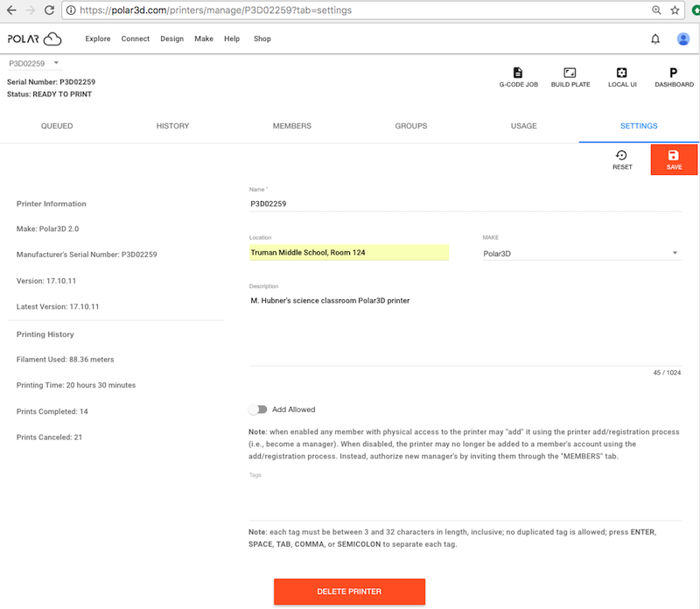Click the DELETE PRINTER button
Image resolution: width=700 pixels, height=609 pixels.
coord(349,591)
